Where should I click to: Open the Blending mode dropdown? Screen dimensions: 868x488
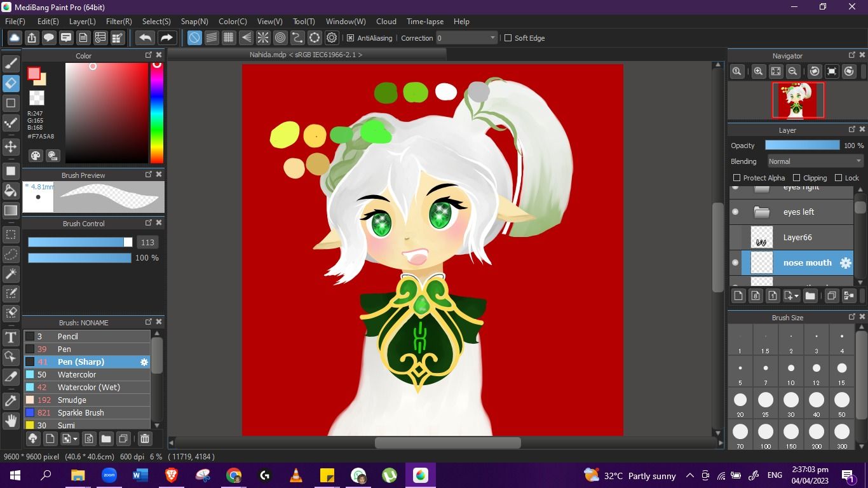814,161
